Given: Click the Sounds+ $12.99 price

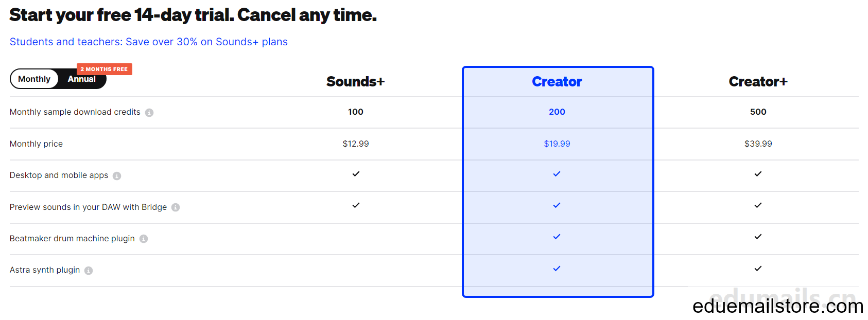Looking at the screenshot, I should pyautogui.click(x=356, y=144).
